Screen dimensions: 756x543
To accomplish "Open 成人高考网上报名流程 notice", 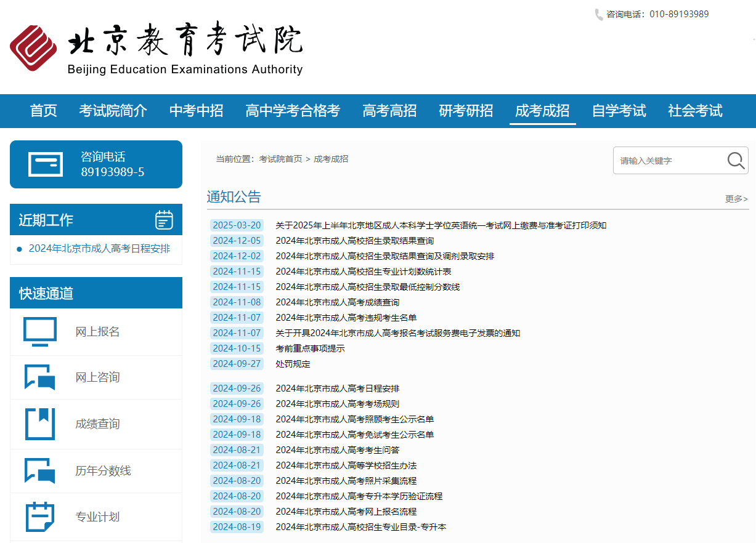I will tap(346, 512).
